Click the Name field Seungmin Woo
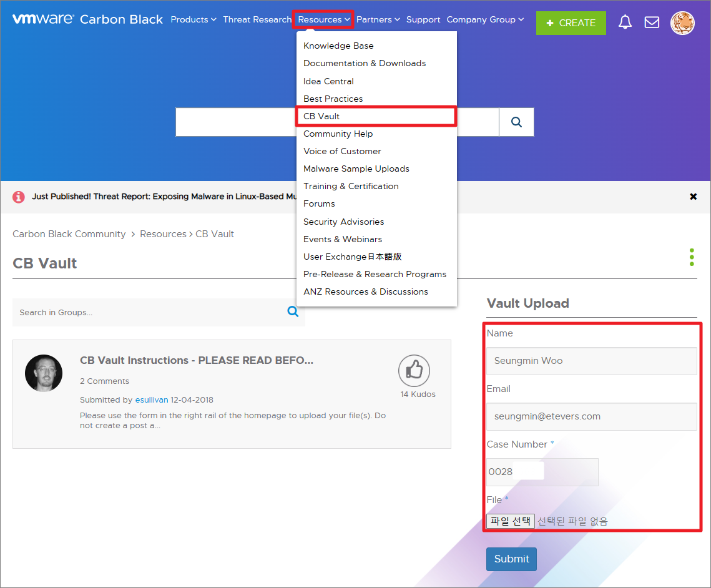Screen dimensions: 711x588 click(592, 361)
